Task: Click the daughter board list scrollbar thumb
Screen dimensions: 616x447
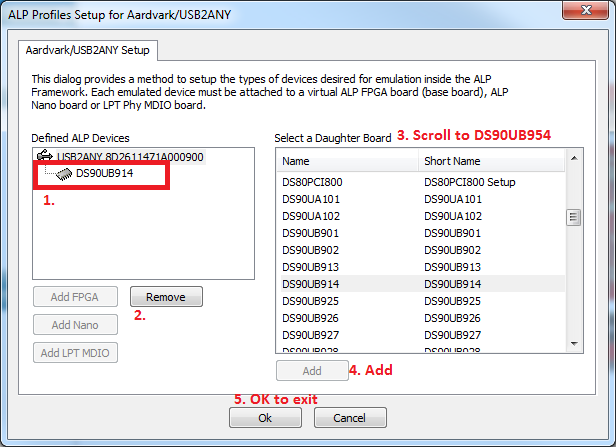Action: (573, 218)
